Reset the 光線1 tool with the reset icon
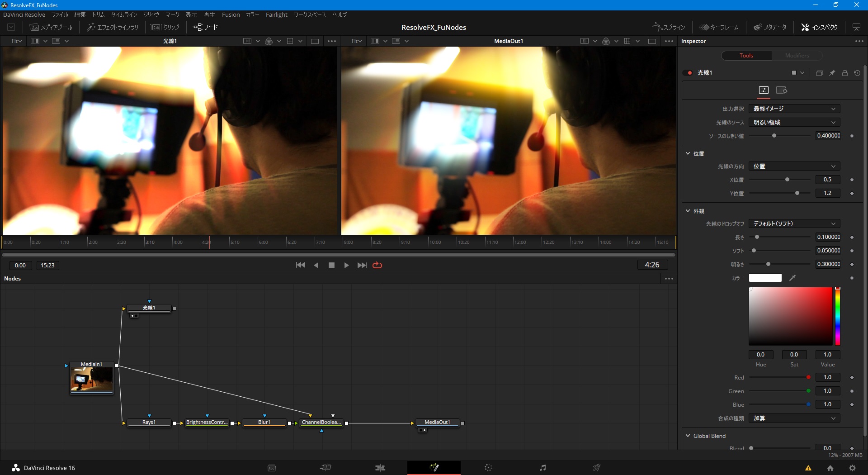 (x=857, y=73)
